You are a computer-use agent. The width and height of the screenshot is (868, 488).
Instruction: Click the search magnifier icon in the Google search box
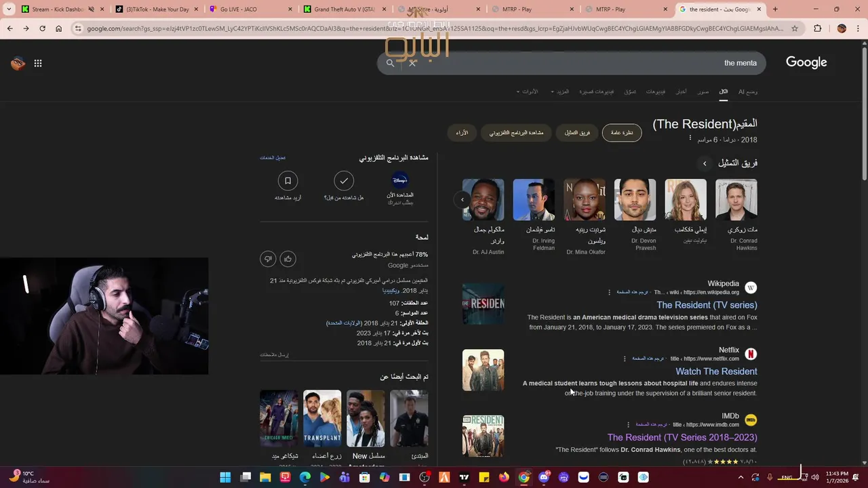pos(390,63)
